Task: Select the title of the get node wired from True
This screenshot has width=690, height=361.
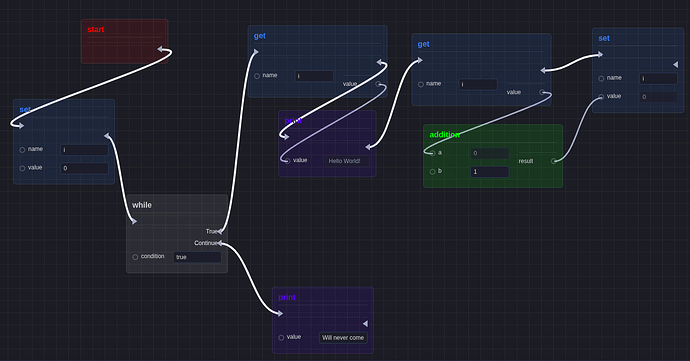Action: point(260,36)
